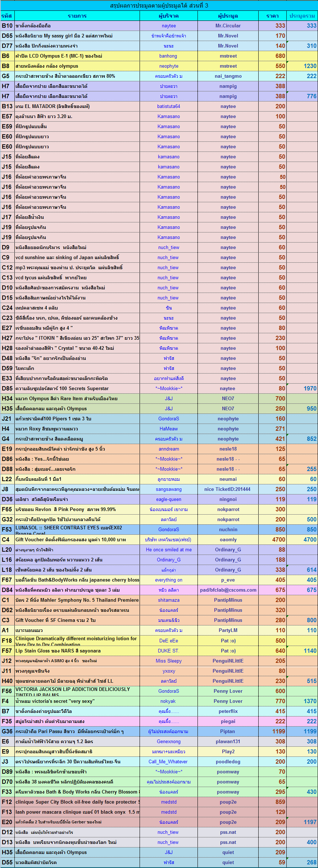Screen dimensions: 318x868
Task: Select donor cell eagle-queen
Action: click(x=169, y=499)
